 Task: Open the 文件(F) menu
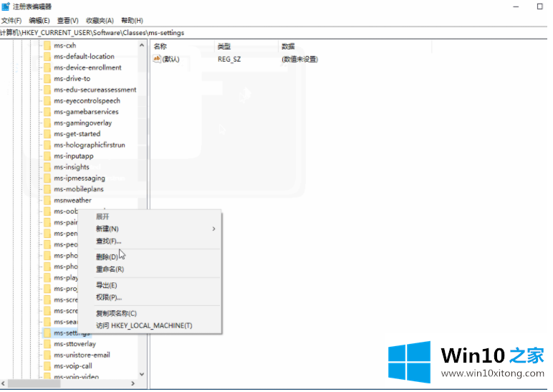(11, 21)
